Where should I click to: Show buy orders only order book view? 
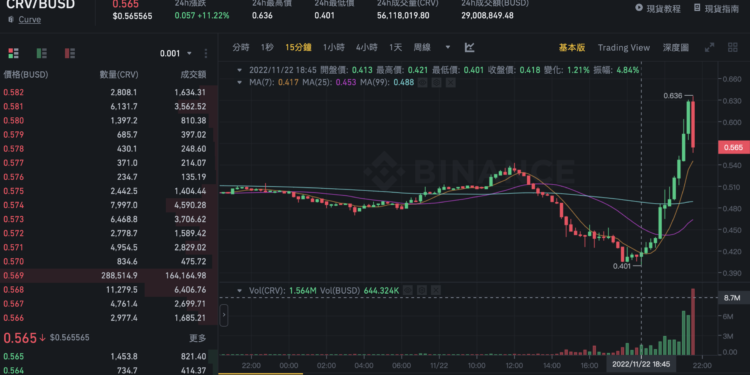42,53
